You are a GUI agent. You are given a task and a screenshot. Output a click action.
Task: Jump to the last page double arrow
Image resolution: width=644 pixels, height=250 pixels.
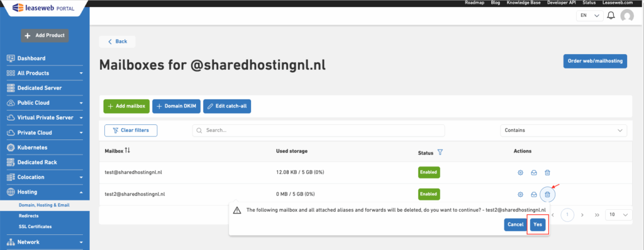coord(597,215)
